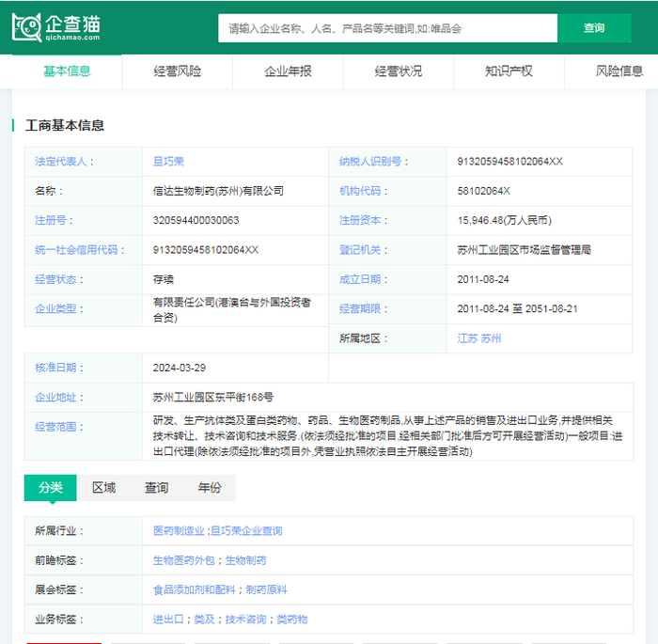Select the 进出口 business tag

(168, 620)
